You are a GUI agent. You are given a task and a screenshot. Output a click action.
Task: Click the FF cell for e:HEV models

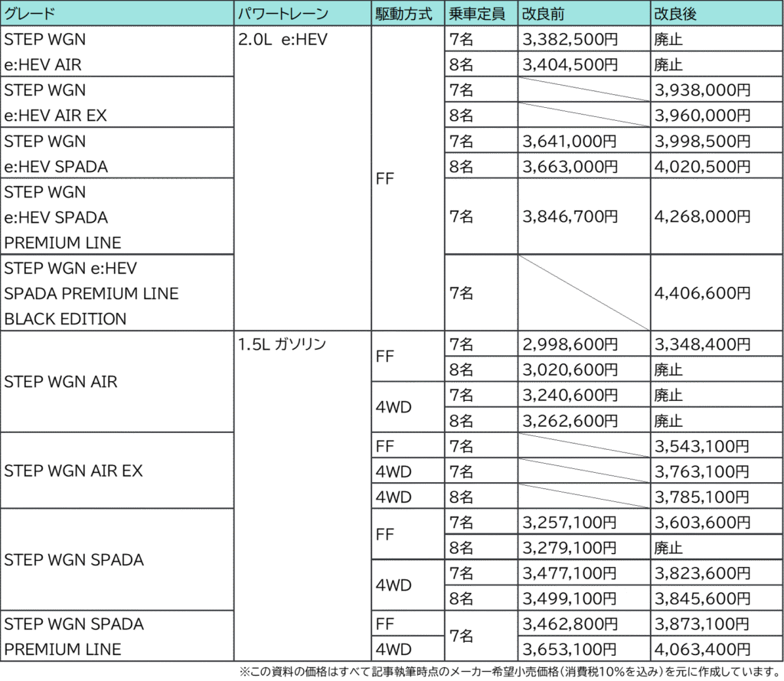tap(408, 178)
